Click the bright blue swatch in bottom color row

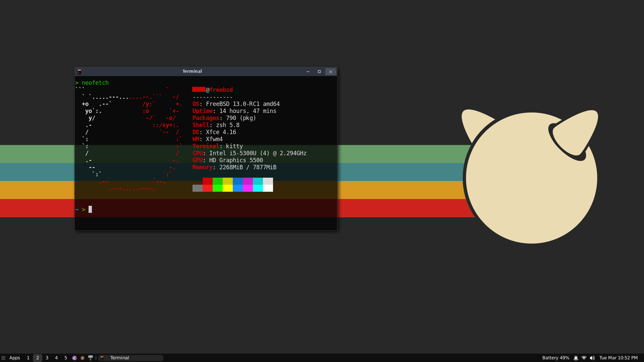(x=238, y=188)
